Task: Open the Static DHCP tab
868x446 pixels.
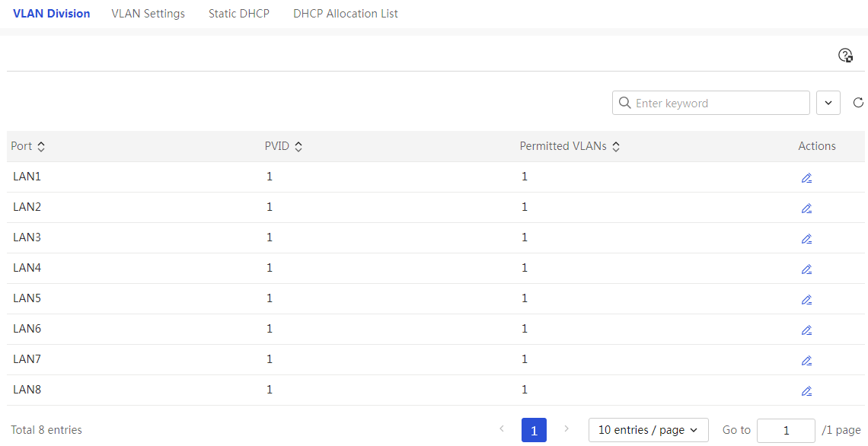Action: tap(238, 14)
